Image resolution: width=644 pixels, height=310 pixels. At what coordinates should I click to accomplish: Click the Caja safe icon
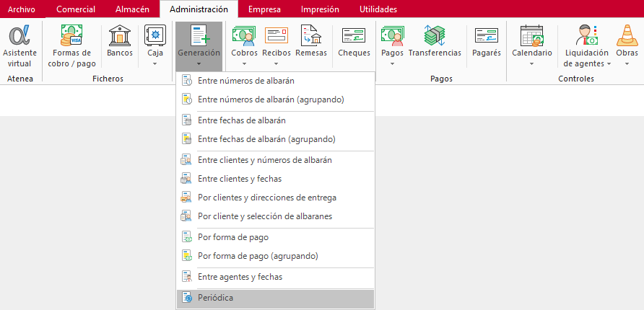pyautogui.click(x=155, y=35)
